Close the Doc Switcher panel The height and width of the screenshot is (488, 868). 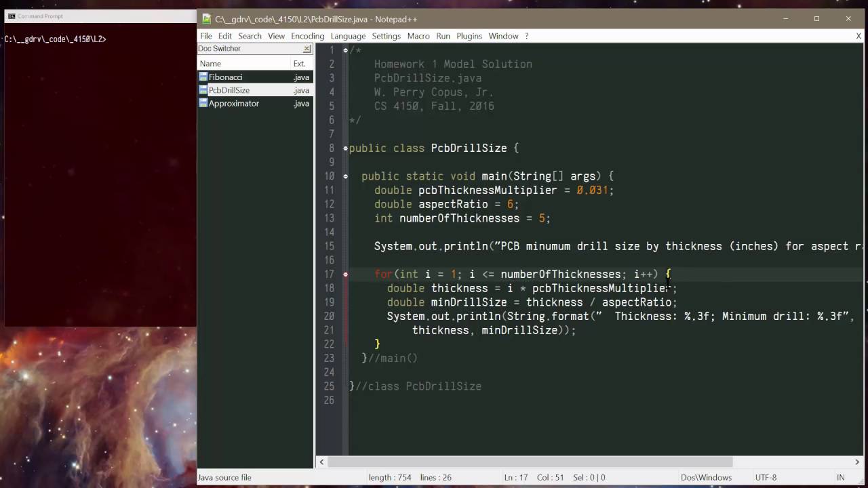[x=307, y=49]
